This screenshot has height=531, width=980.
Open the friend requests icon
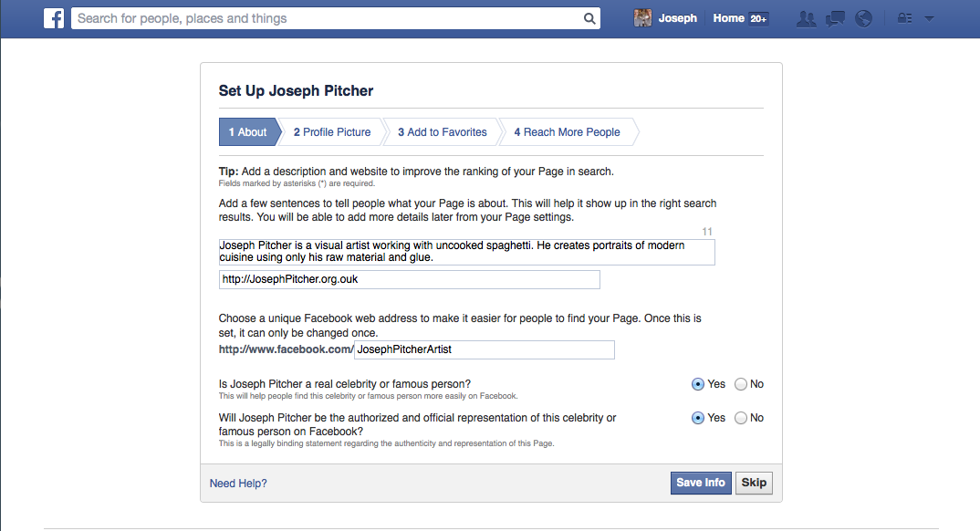(x=807, y=19)
